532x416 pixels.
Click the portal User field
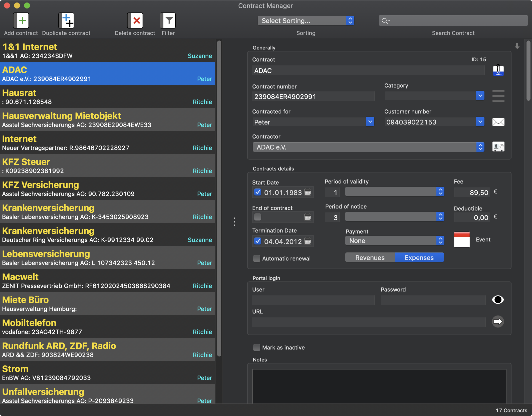coord(313,300)
